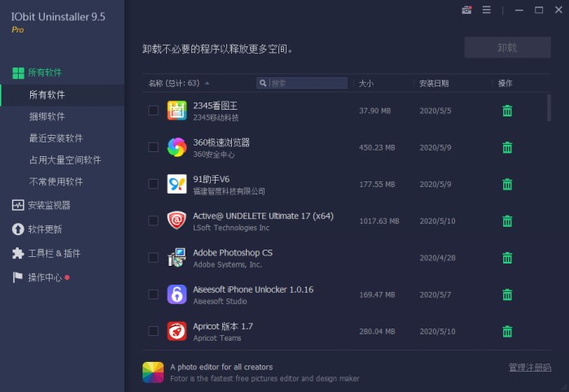569x392 pixels.
Task: Delete Adobe Photoshop CS via trash icon
Action: 507,258
